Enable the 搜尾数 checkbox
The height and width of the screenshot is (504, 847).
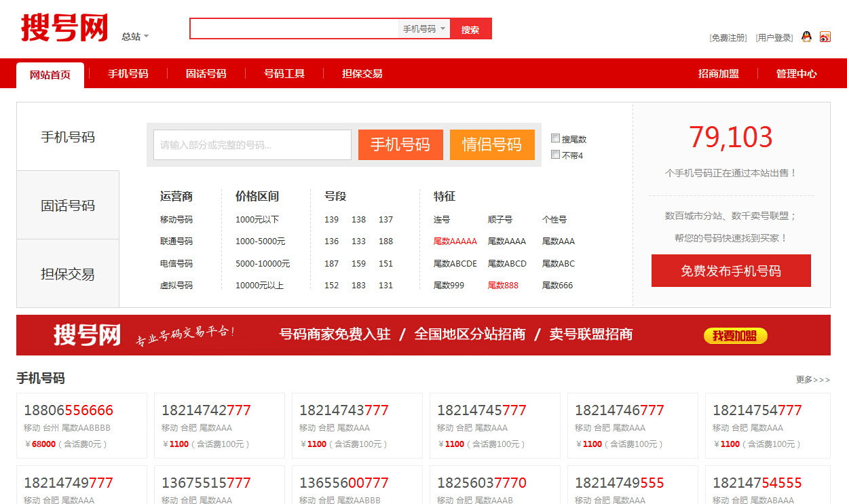pos(556,138)
